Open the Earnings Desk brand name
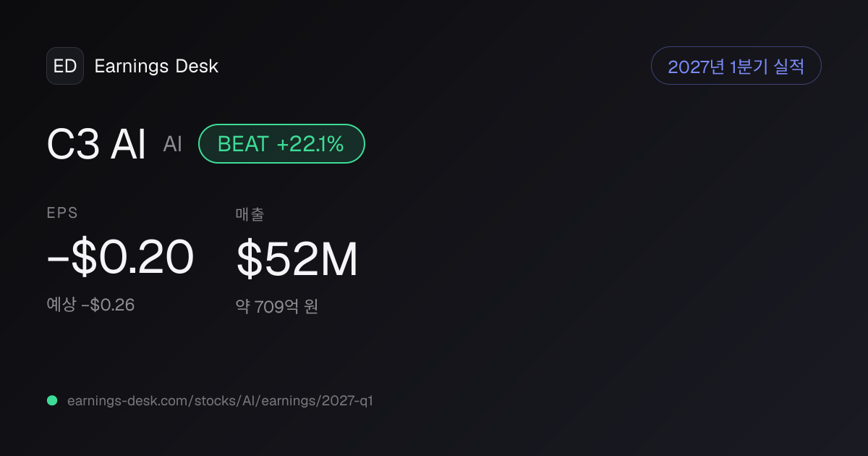 pos(156,66)
